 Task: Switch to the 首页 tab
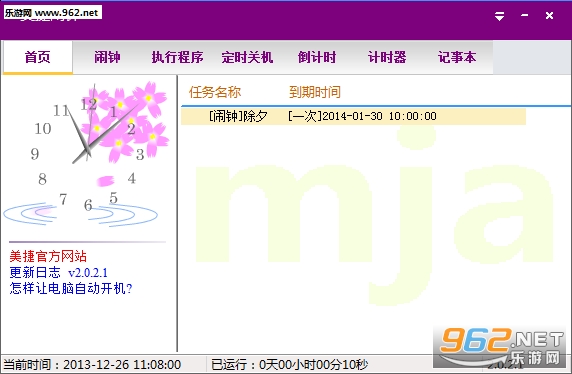(x=38, y=57)
